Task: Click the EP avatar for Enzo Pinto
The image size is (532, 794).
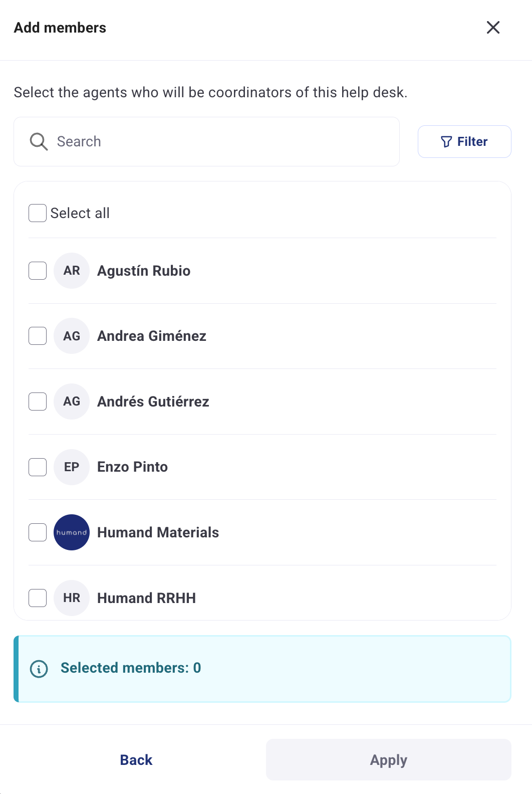Action: click(x=72, y=467)
